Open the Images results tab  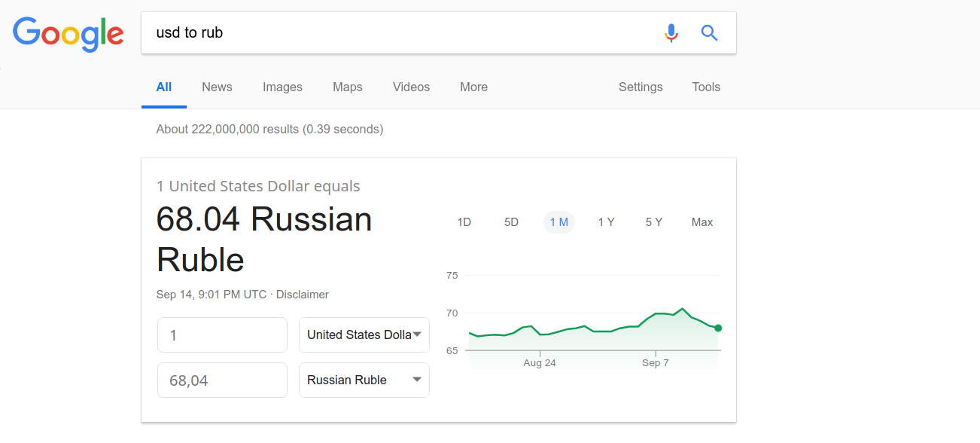coord(282,87)
